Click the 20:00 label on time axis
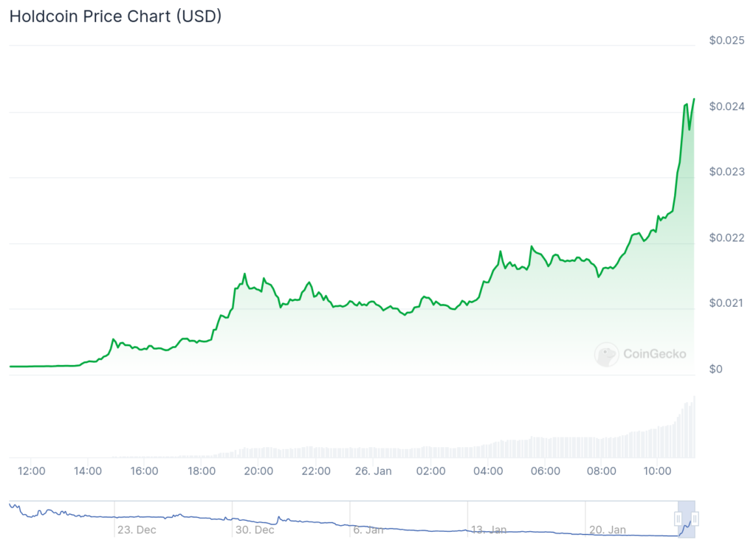The height and width of the screenshot is (551, 756). (x=258, y=471)
